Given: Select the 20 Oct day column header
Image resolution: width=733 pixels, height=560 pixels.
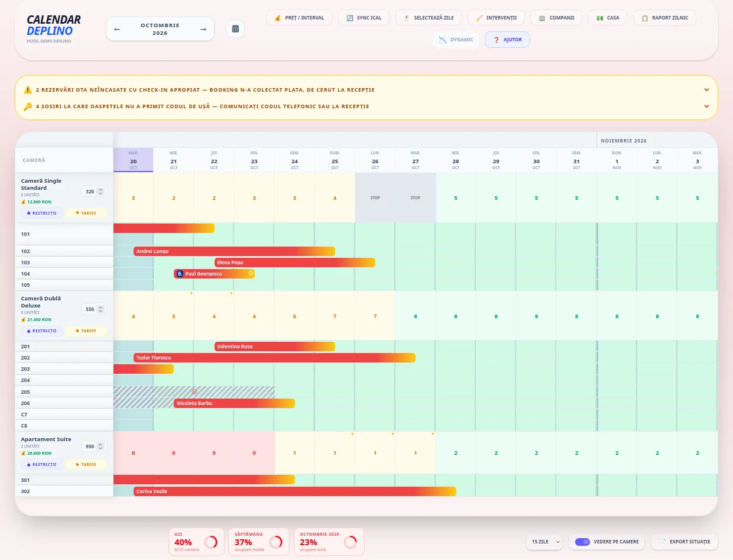Looking at the screenshot, I should tap(133, 160).
